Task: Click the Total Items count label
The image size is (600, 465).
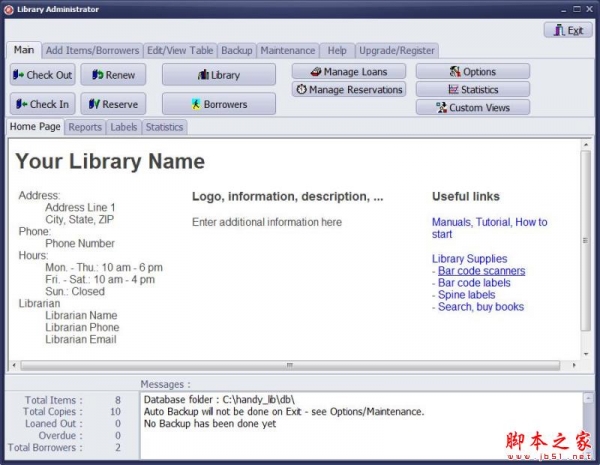Action: pyautogui.click(x=53, y=400)
